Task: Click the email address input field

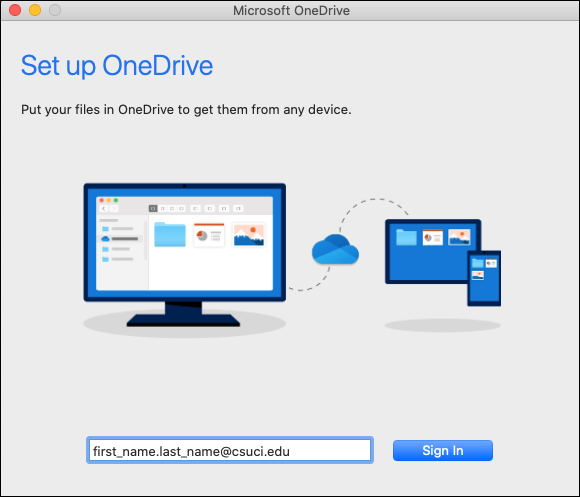Action: tap(230, 450)
